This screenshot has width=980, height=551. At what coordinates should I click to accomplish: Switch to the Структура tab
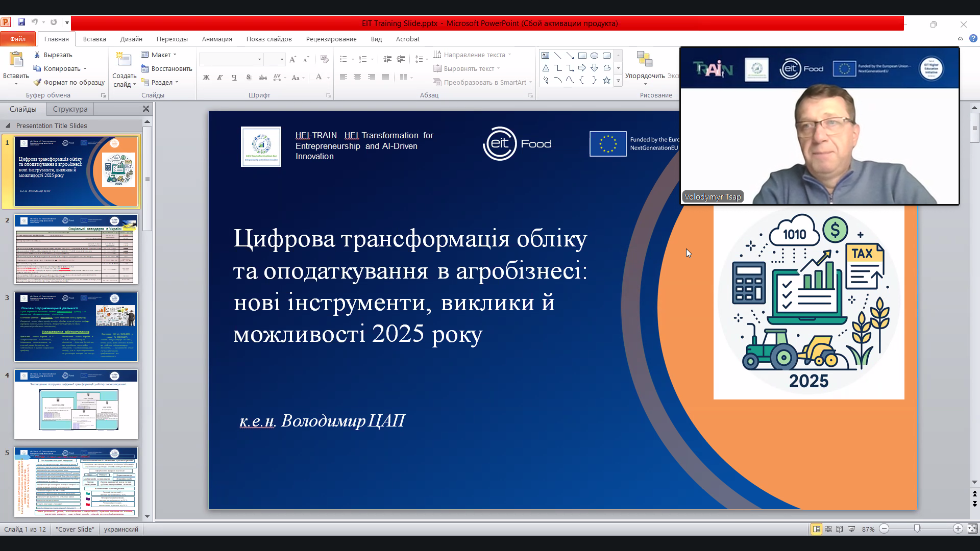coord(70,109)
